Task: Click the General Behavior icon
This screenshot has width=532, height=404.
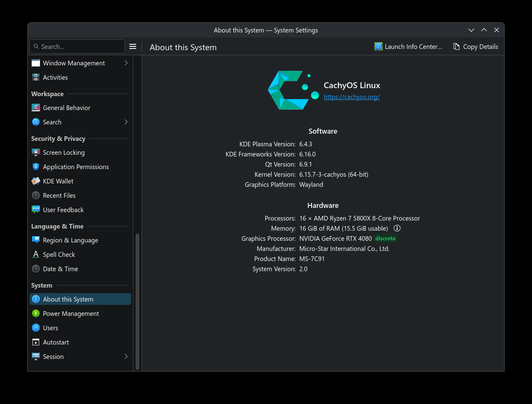Action: [36, 108]
